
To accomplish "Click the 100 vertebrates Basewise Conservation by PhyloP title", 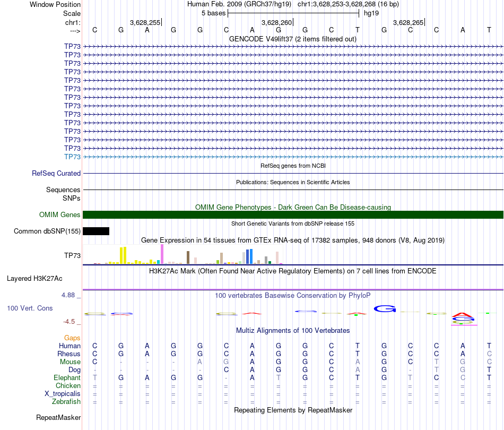I will [x=292, y=295].
